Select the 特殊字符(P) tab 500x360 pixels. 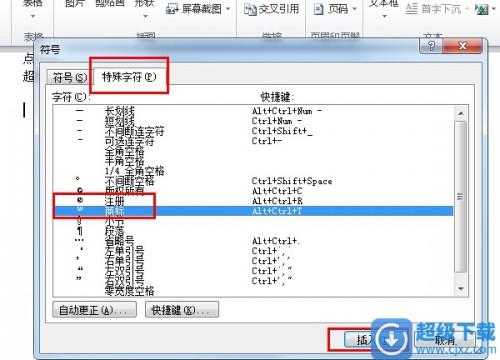click(x=128, y=77)
